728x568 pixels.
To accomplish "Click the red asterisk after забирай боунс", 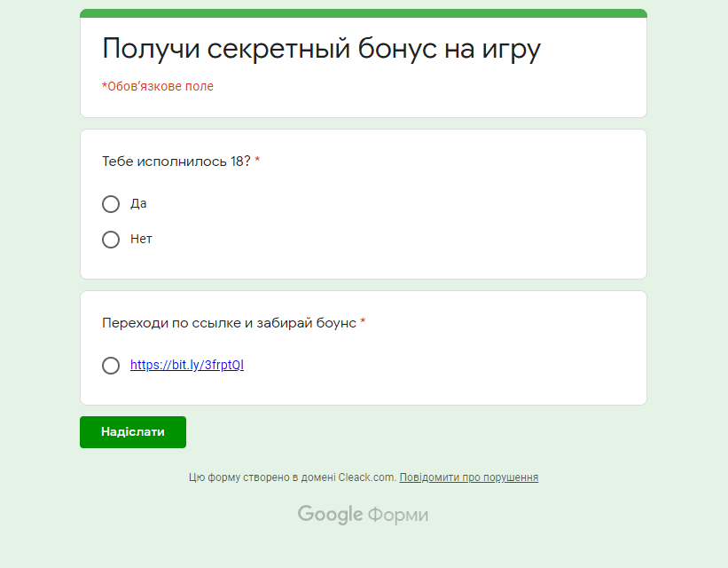I will coord(363,321).
